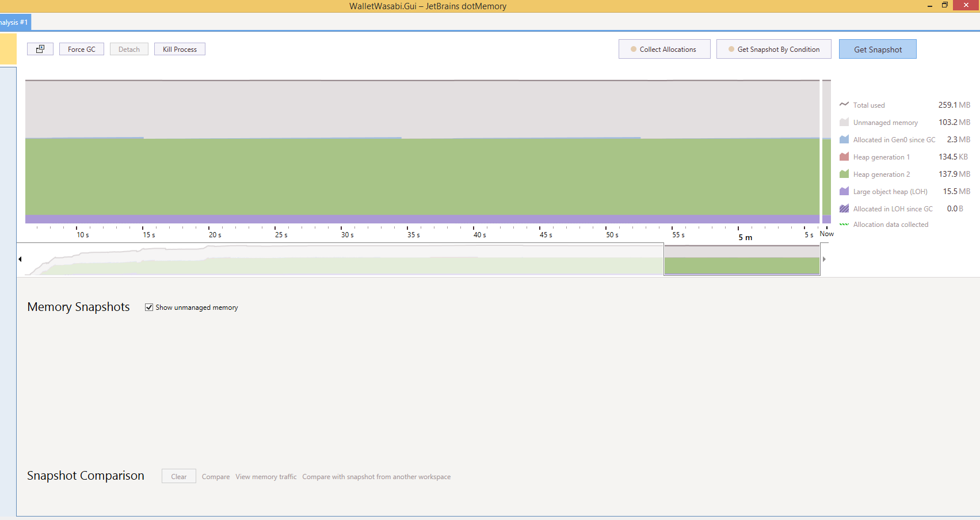Toggle Allocated in LOH since GC swatch

[844, 208]
